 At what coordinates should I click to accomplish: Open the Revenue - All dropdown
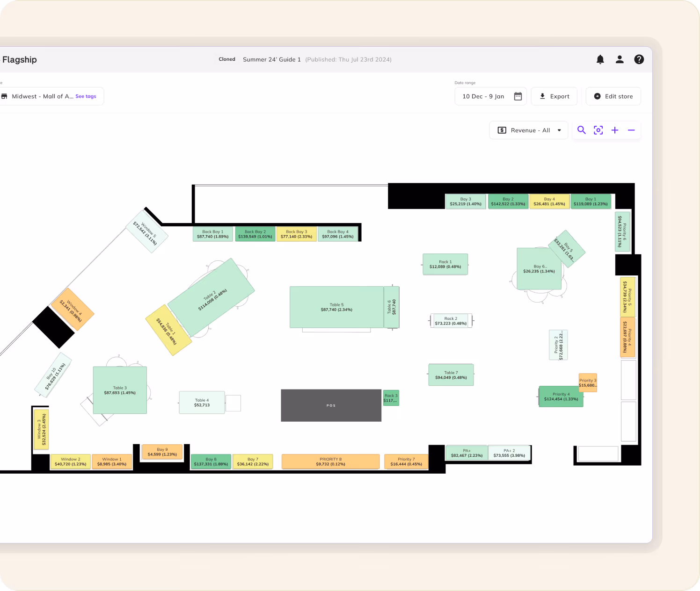click(x=529, y=130)
